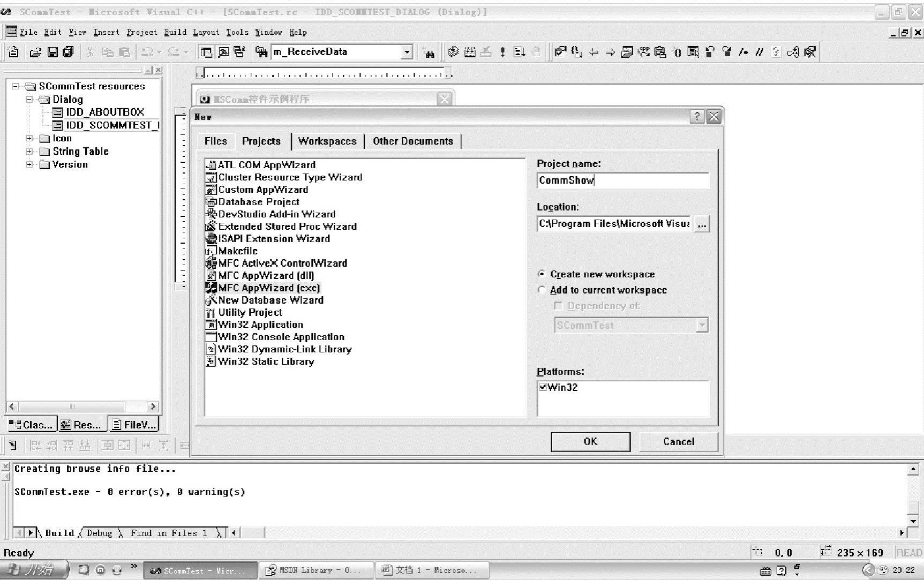Open the Build menu
Image resolution: width=924 pixels, height=580 pixels.
pyautogui.click(x=175, y=32)
